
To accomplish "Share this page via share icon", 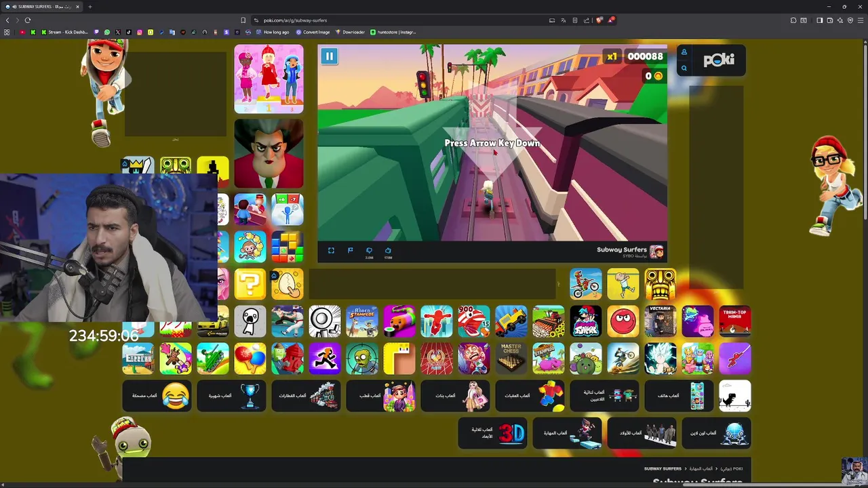I will coord(587,20).
